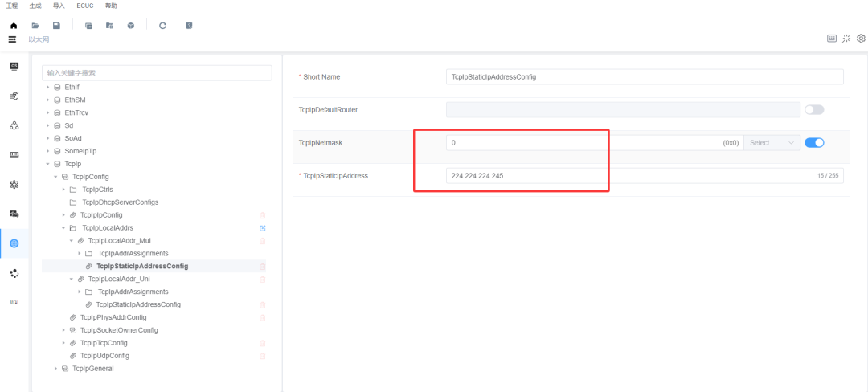Open the 工程 menu
The image size is (868, 392).
click(x=11, y=6)
